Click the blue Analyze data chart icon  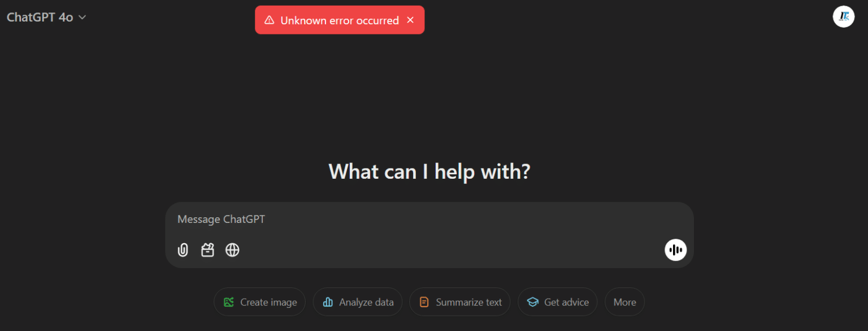328,302
